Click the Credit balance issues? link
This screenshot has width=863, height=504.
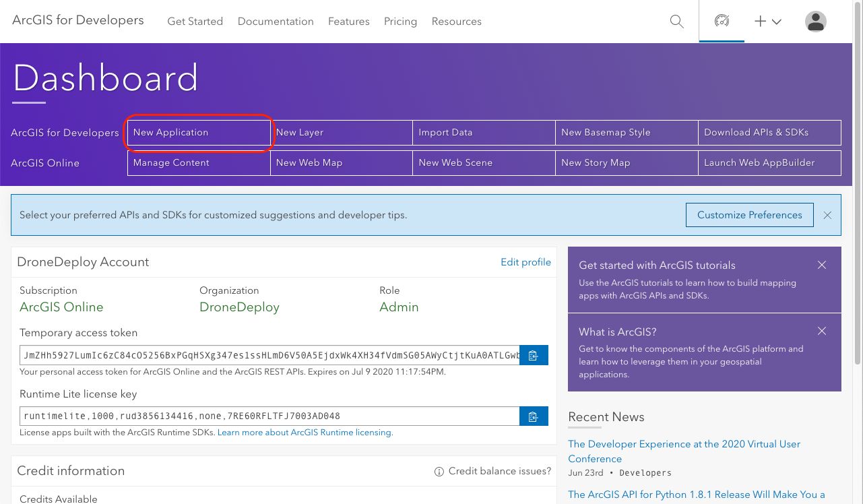click(x=500, y=471)
